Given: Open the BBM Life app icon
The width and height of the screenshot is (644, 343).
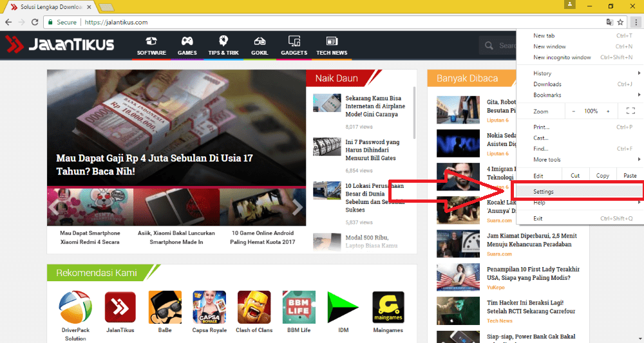Looking at the screenshot, I should (x=299, y=307).
